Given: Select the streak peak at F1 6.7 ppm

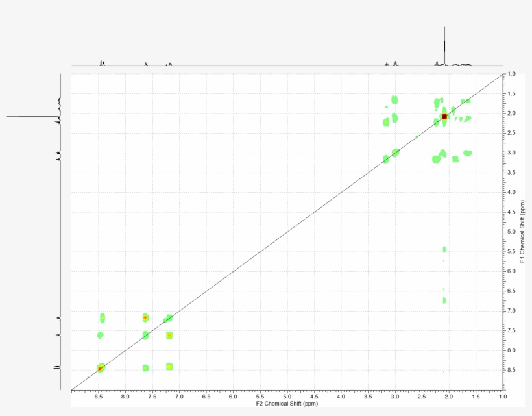Looking at the screenshot, I should pyautogui.click(x=444, y=300).
